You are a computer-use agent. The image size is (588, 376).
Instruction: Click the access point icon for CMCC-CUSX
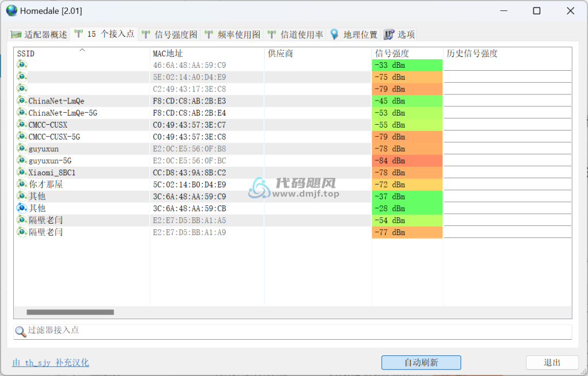22,124
